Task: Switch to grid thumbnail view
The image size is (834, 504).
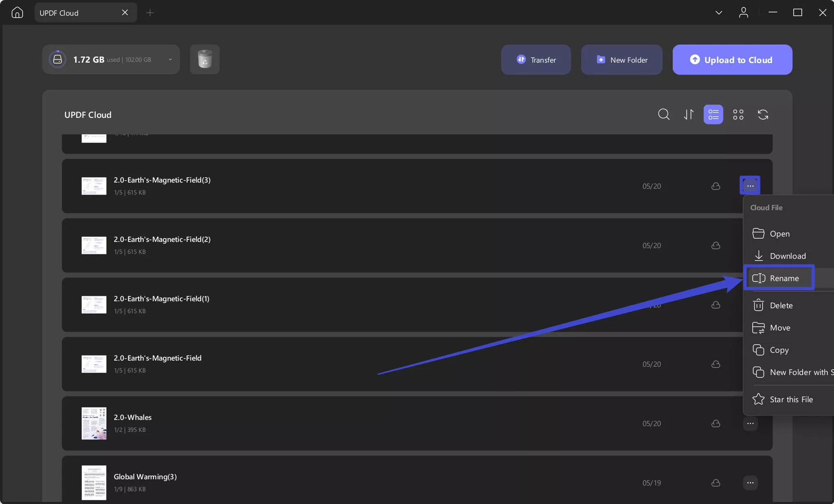Action: (738, 115)
